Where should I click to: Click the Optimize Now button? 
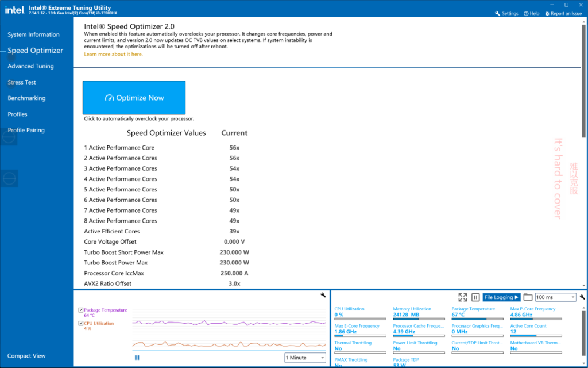(134, 98)
